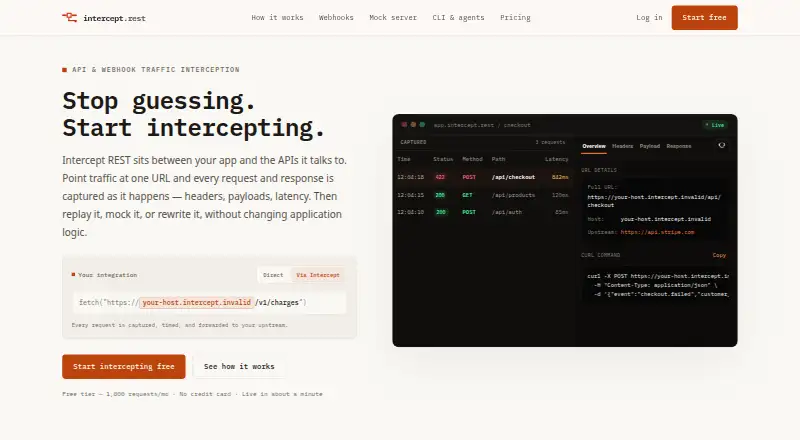The image size is (800, 440).
Task: Click the app.intercept.rest / checkout breadcrumb
Action: [x=482, y=125]
